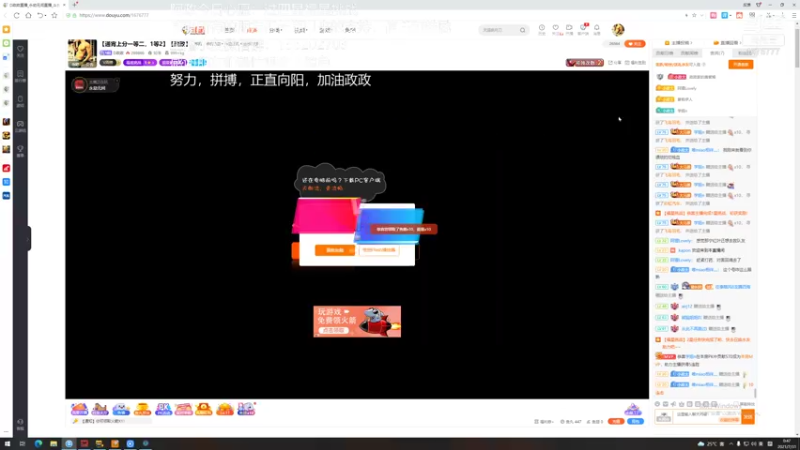Click the orange send button in chat
The width and height of the screenshot is (800, 450).
[x=747, y=417]
